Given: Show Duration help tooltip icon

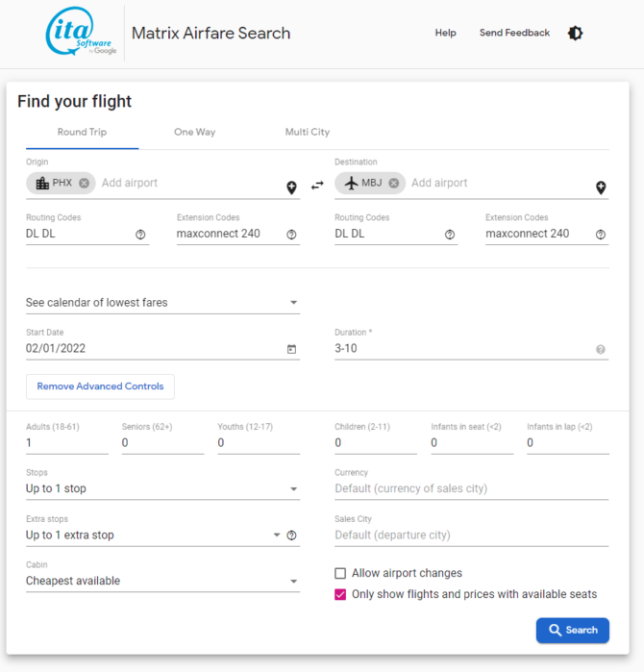Looking at the screenshot, I should coord(601,349).
